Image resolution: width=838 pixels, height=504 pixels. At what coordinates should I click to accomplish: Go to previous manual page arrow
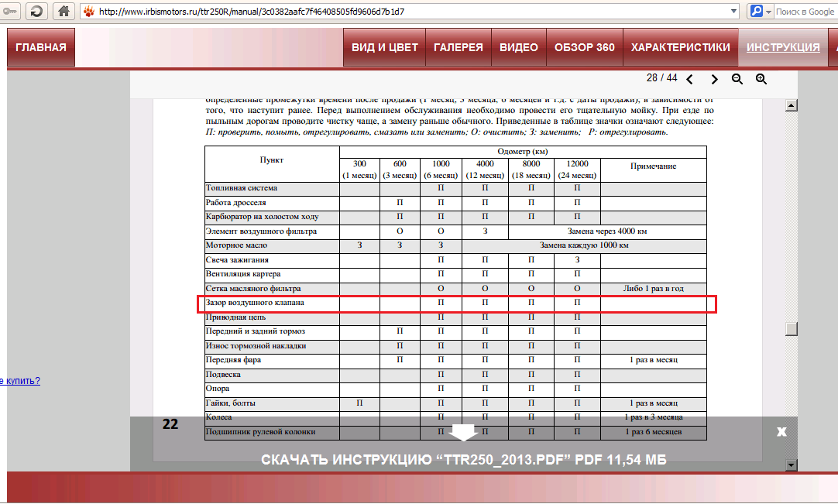pyautogui.click(x=690, y=79)
